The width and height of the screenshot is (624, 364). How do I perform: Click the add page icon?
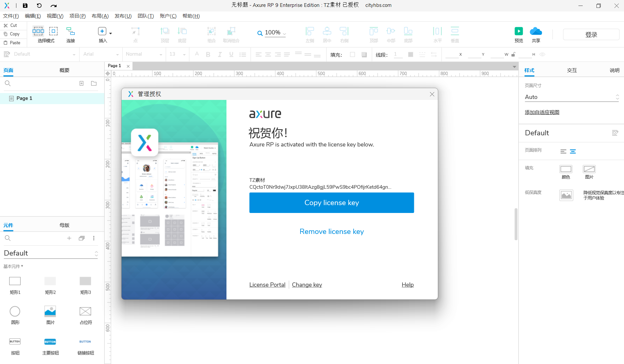point(82,84)
